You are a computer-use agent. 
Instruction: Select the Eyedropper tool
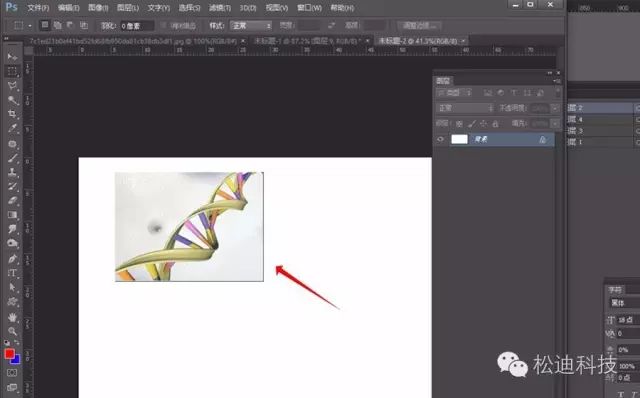pos(12,128)
